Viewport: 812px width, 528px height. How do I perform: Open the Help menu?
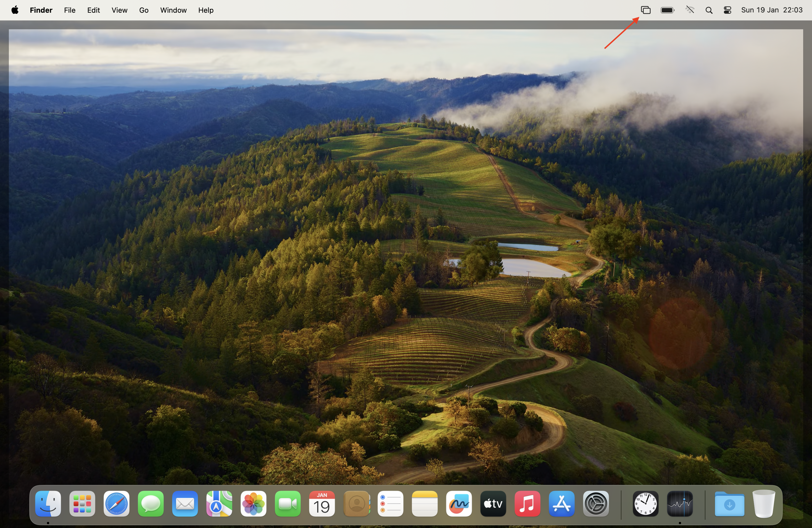click(x=206, y=10)
